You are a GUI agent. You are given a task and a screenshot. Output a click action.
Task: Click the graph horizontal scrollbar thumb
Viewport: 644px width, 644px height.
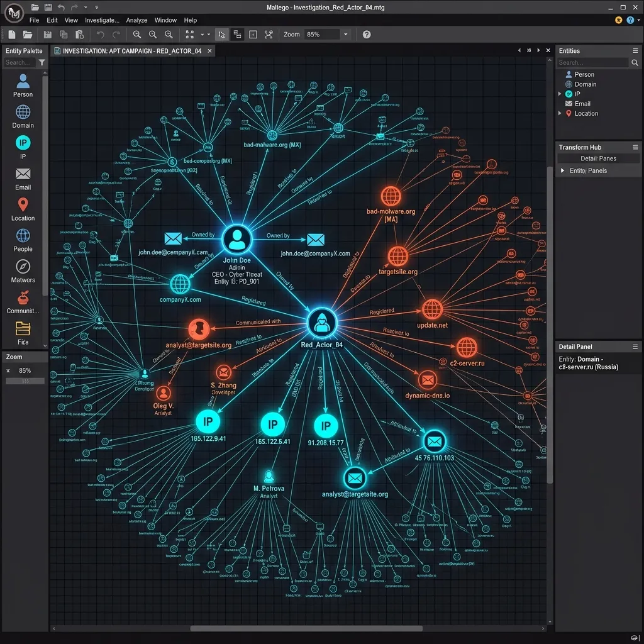306,628
